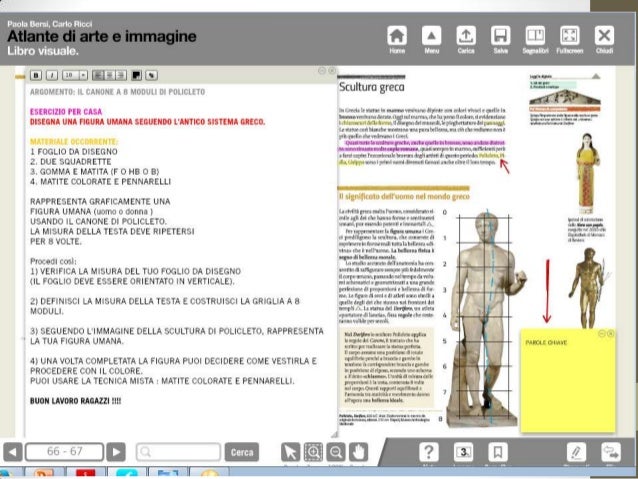
Task: Open the blue folder taskbar icon
Action: click(168, 473)
